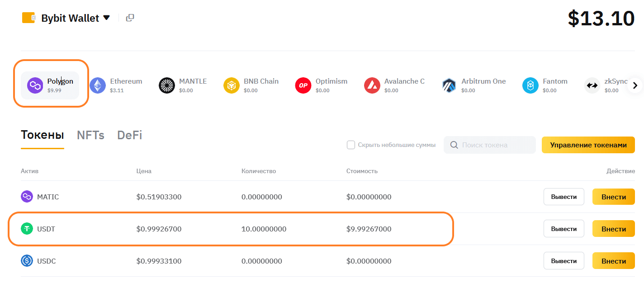Image resolution: width=644 pixels, height=283 pixels.
Task: Click the total balance $13.10
Action: [601, 19]
